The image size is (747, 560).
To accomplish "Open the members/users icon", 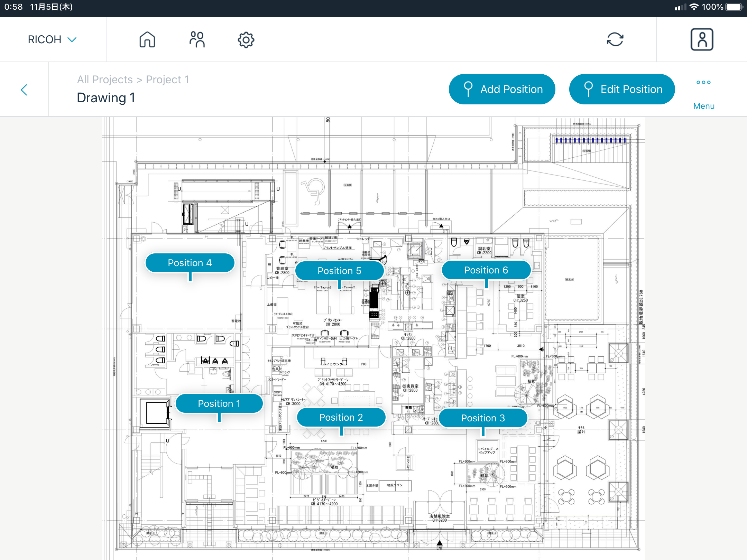I will (197, 39).
